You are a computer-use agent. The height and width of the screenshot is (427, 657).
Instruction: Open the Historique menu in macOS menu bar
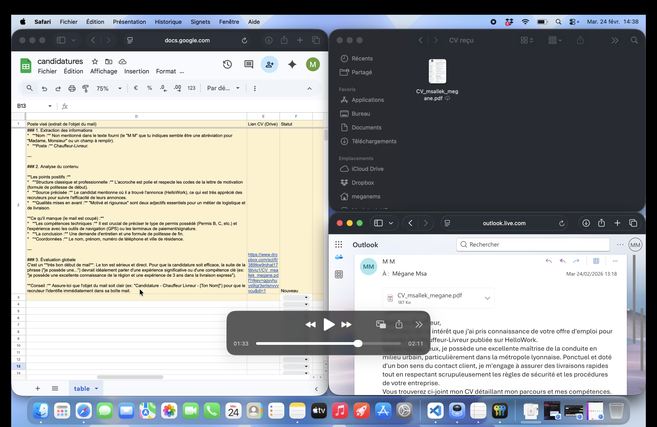[168, 21]
